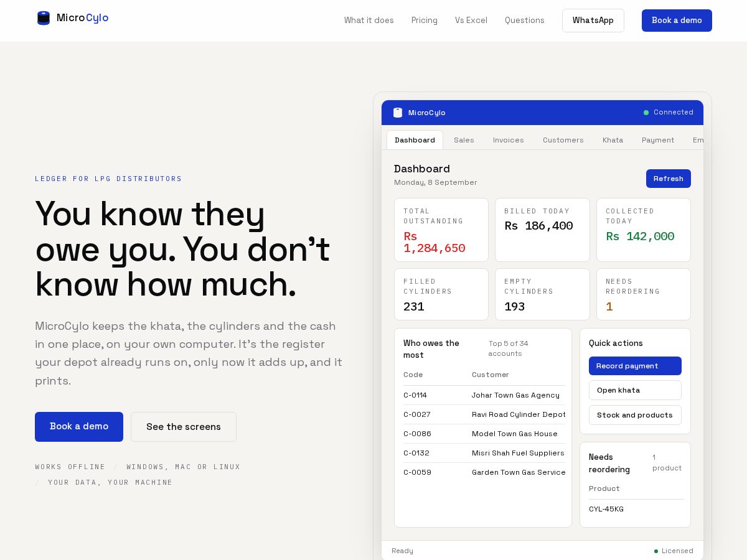Click customer code C-0114
This screenshot has height=560, width=747.
[x=415, y=395]
